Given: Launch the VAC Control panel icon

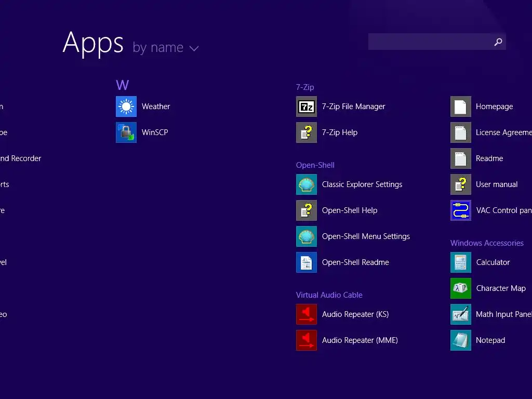Looking at the screenshot, I should (x=461, y=210).
